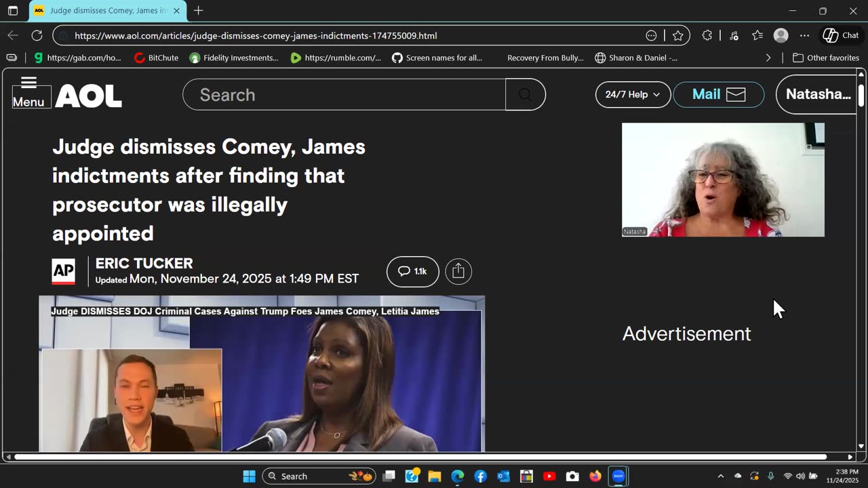Open the browser Extensions icon
868x488 pixels.
point(707,35)
